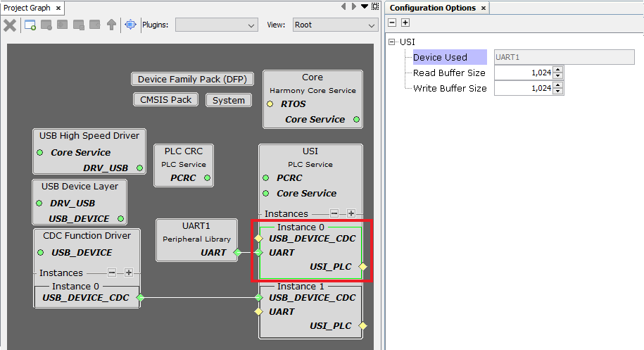Open the Plugins dropdown
This screenshot has width=644, height=350.
tap(217, 25)
